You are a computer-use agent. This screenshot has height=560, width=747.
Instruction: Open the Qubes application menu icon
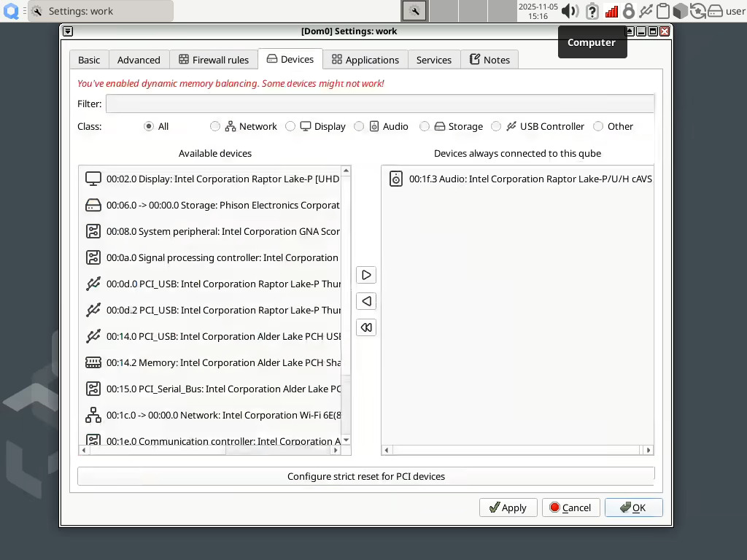pyautogui.click(x=11, y=11)
